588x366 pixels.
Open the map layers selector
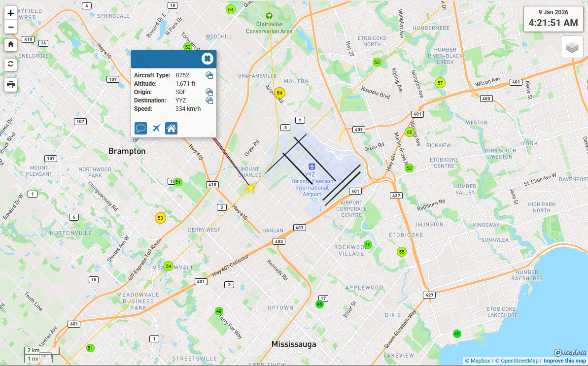pos(572,47)
